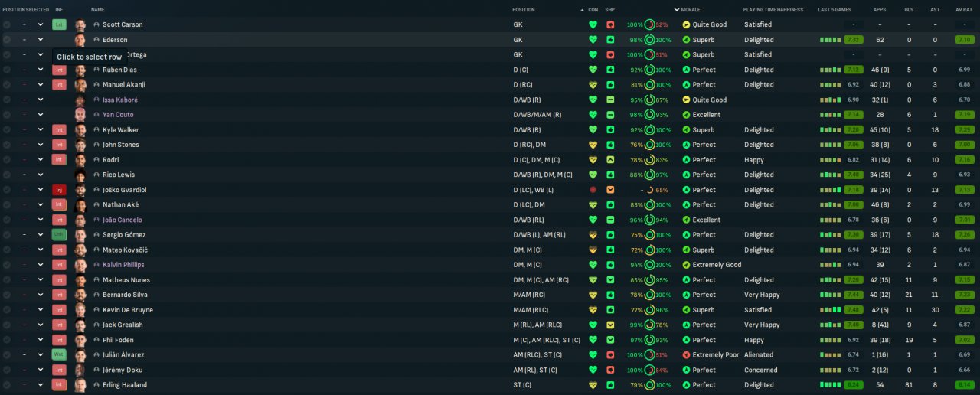The width and height of the screenshot is (980, 395).
Task: Tick the selection circle for Rodri
Action: [x=7, y=160]
